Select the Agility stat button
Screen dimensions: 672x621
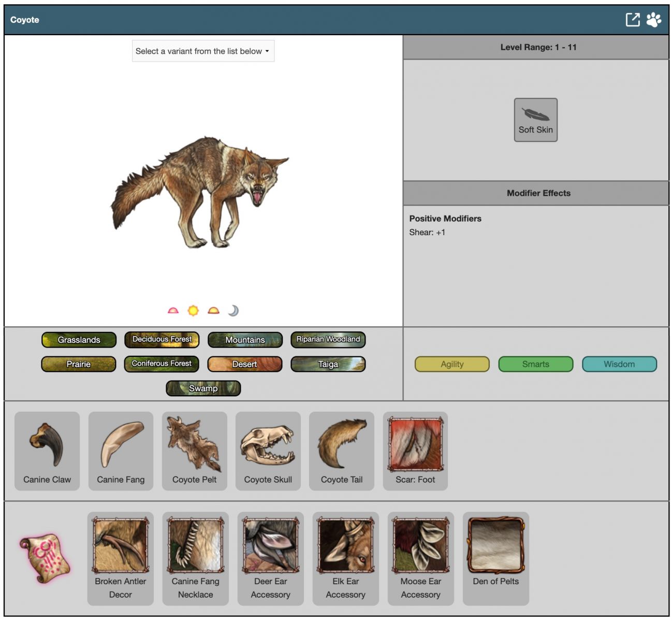click(x=452, y=364)
